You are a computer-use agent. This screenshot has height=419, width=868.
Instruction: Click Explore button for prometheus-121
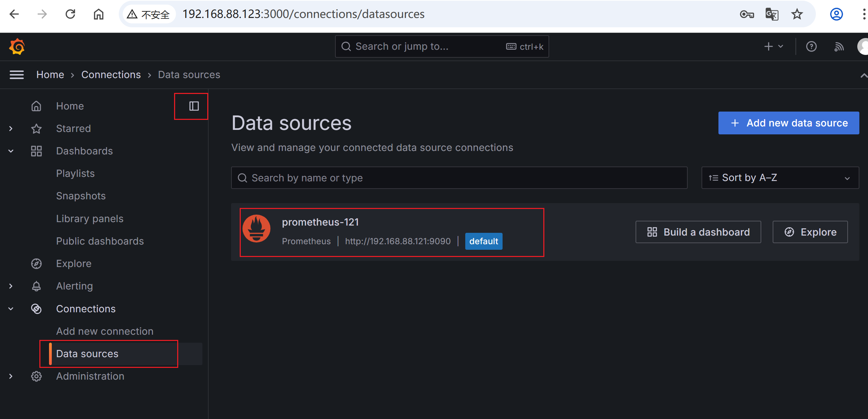pyautogui.click(x=810, y=232)
